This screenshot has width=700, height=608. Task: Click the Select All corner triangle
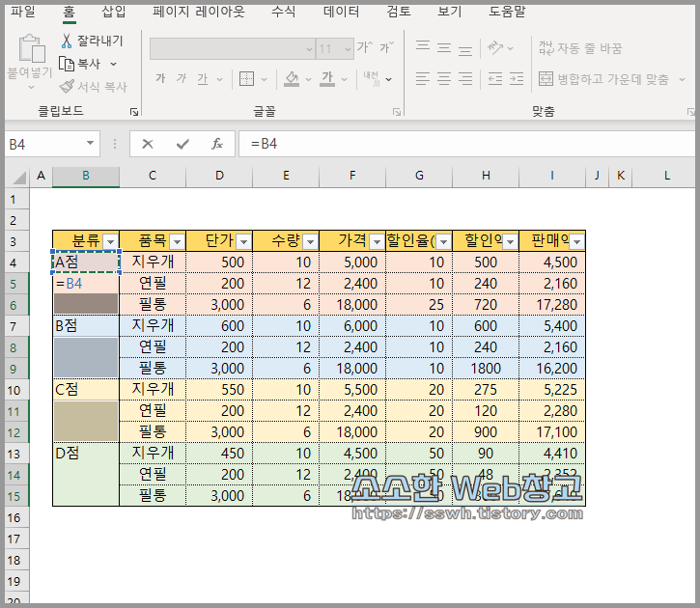pos(19,178)
